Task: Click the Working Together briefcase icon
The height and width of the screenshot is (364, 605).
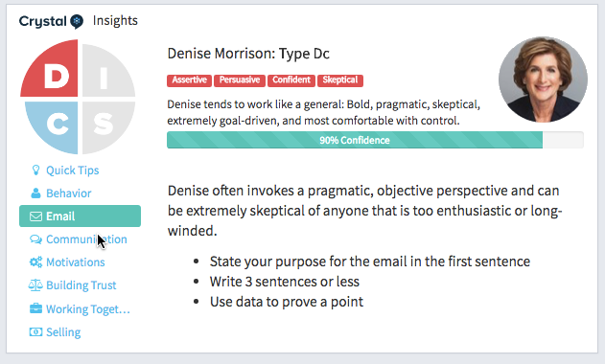Action: pos(35,308)
